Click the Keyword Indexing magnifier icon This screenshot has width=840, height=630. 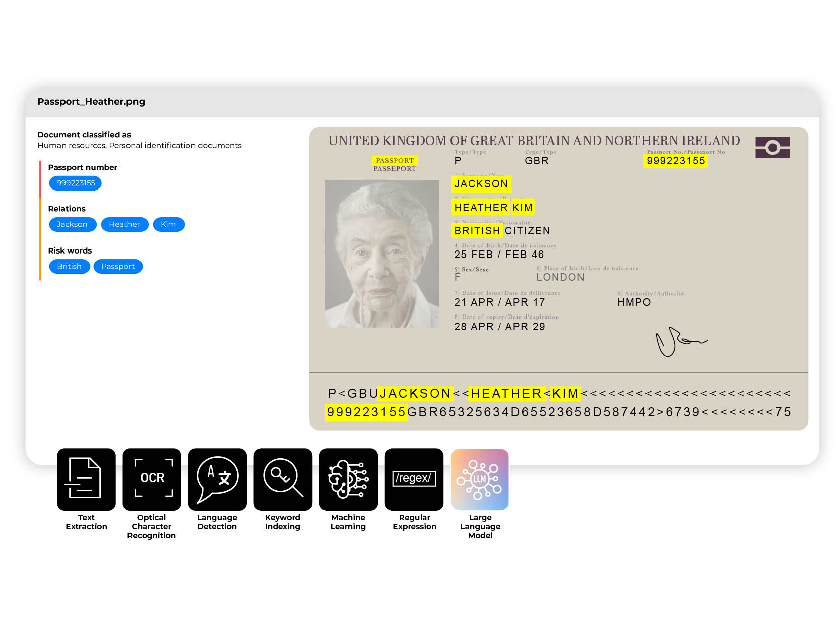[x=283, y=479]
